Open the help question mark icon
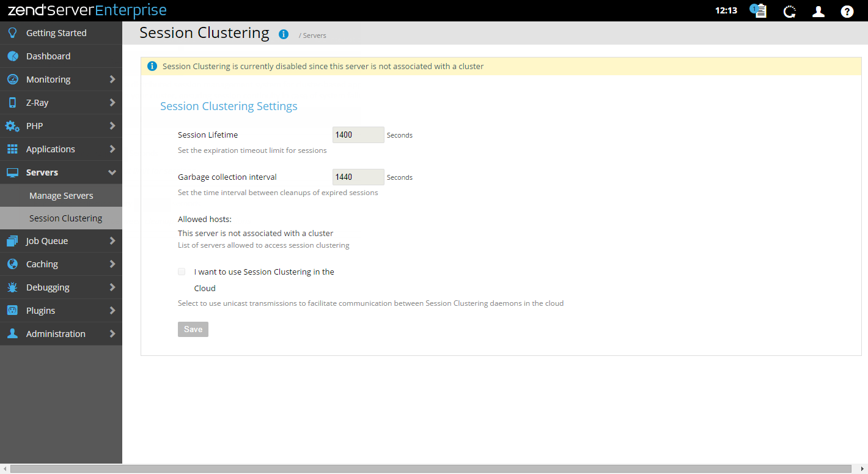The image size is (868, 474). pyautogui.click(x=847, y=11)
